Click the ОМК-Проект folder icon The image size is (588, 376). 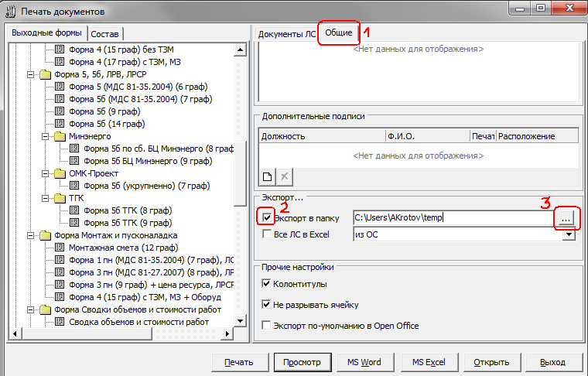point(60,173)
